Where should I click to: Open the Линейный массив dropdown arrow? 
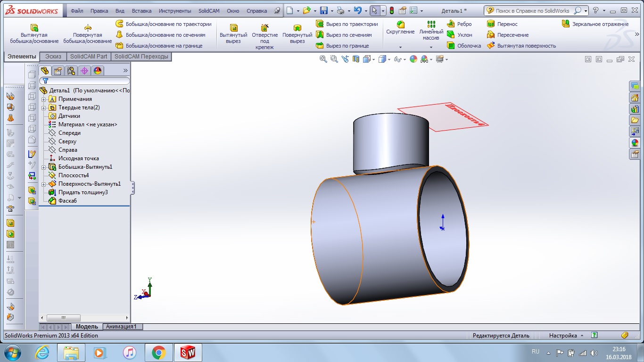click(431, 47)
